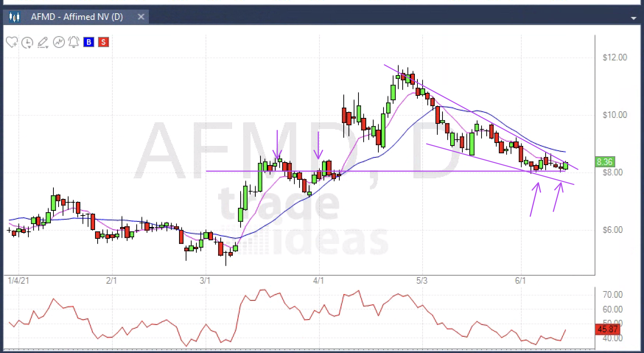Screen dimensions: 644x353
Task: Click the 4/1 date axis label
Action: pyautogui.click(x=318, y=281)
